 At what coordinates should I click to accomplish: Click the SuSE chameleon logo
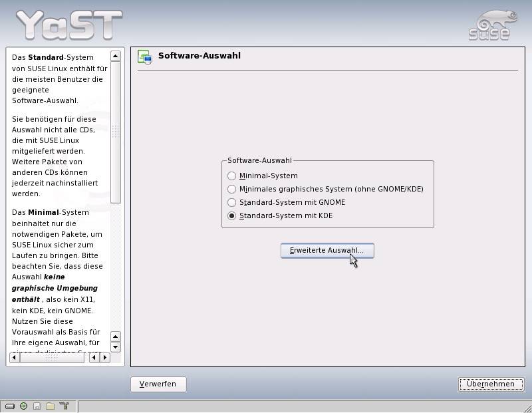[491, 25]
